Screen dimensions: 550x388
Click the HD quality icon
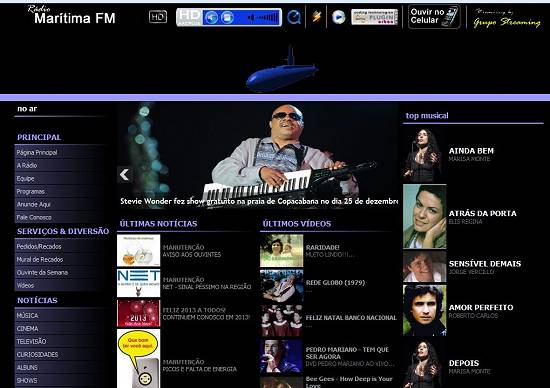click(x=158, y=17)
